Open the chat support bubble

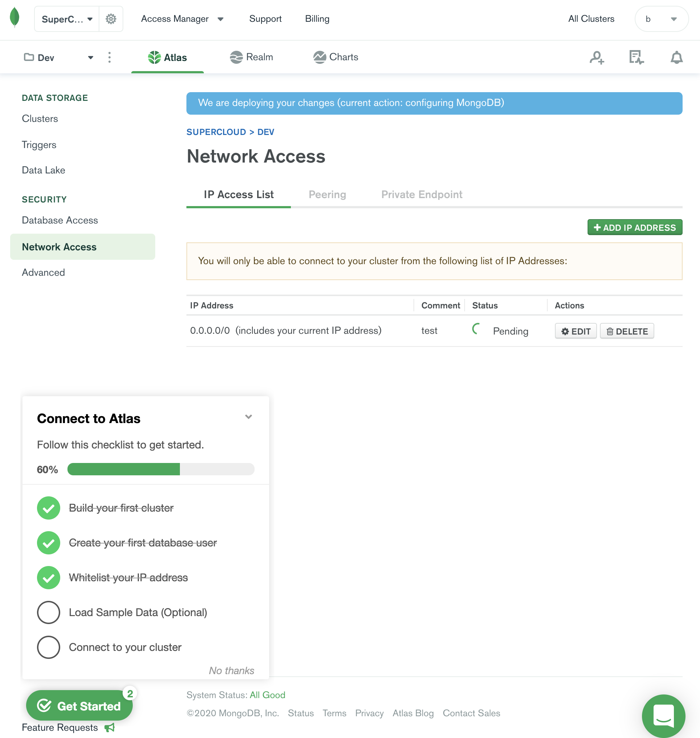click(663, 716)
